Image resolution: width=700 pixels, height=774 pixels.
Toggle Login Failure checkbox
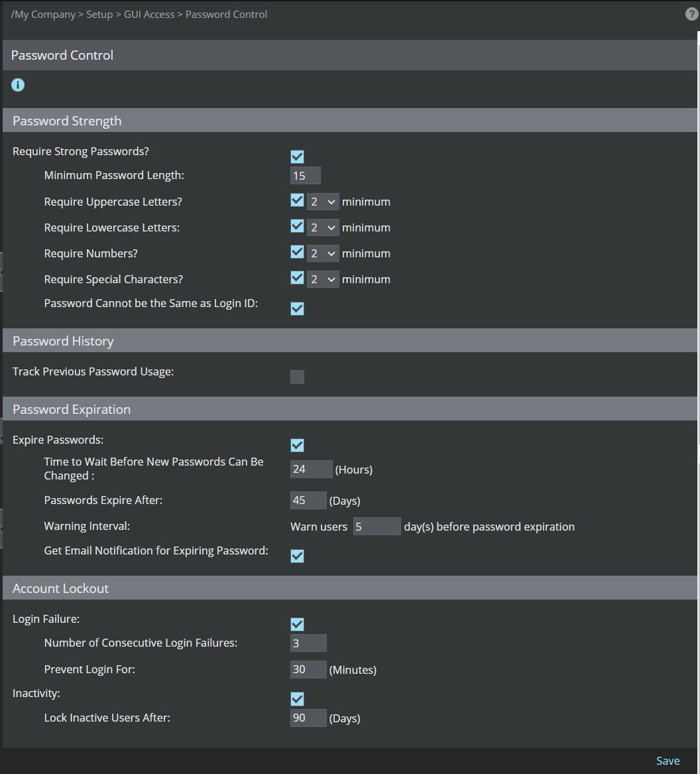click(297, 624)
